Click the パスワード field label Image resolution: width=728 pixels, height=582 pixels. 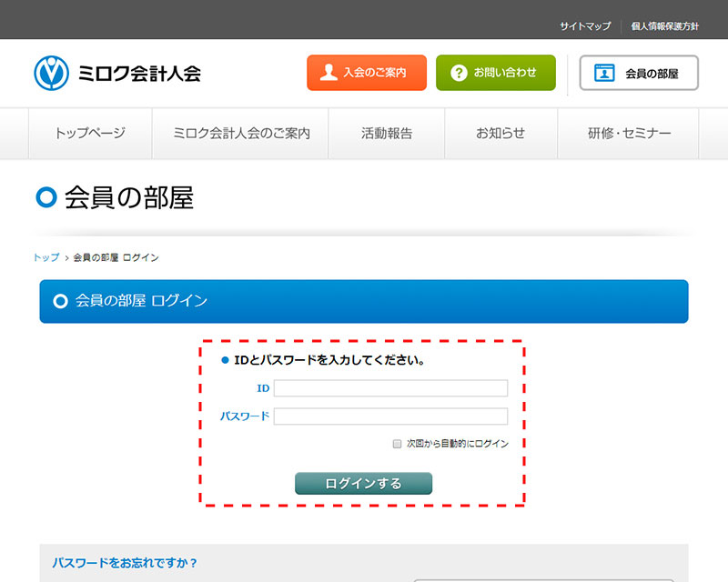245,416
